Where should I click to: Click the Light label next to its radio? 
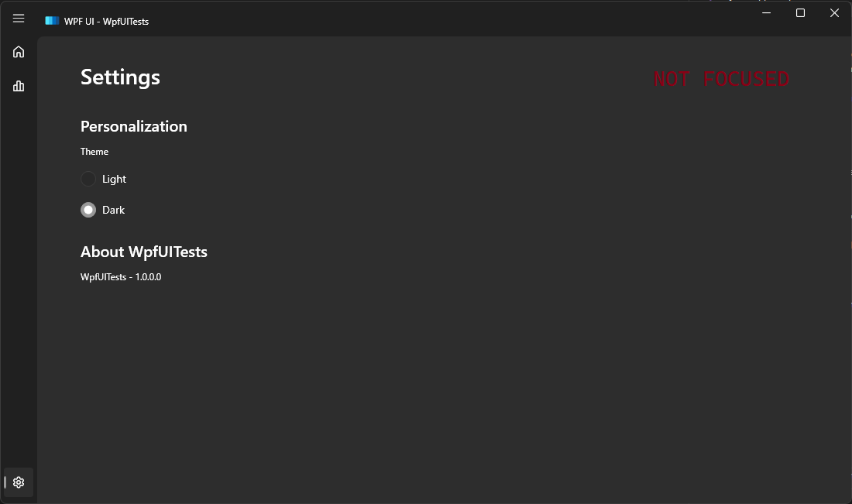[114, 179]
